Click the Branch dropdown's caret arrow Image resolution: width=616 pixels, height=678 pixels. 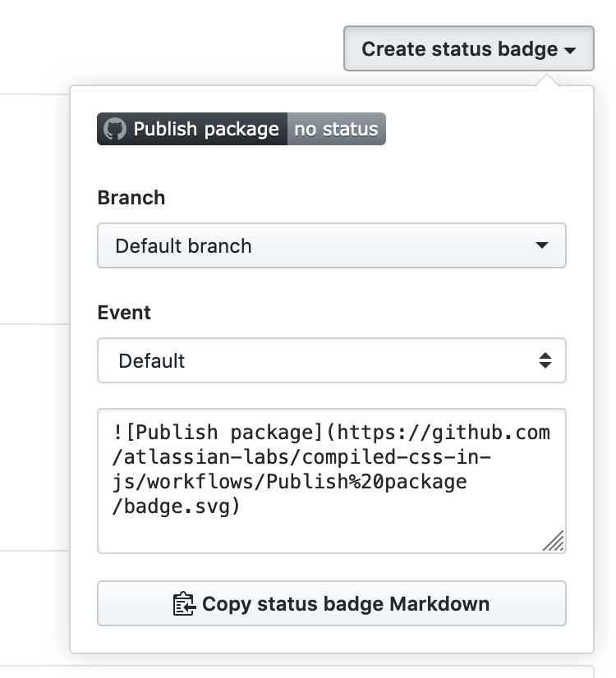tap(541, 245)
